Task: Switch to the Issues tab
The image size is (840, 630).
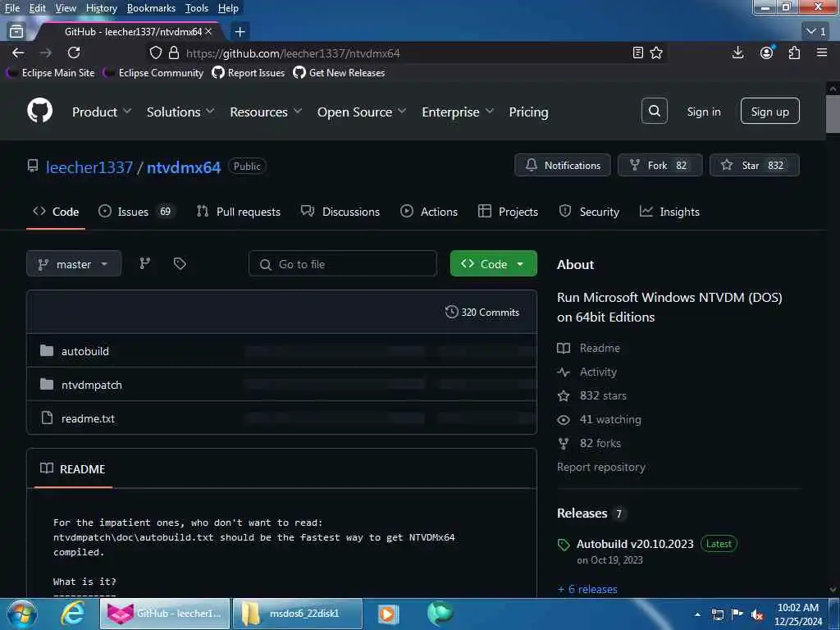Action: pos(136,212)
